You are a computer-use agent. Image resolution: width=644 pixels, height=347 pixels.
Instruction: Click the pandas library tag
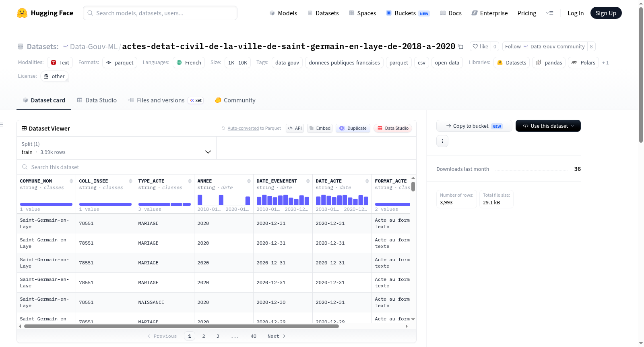click(549, 62)
